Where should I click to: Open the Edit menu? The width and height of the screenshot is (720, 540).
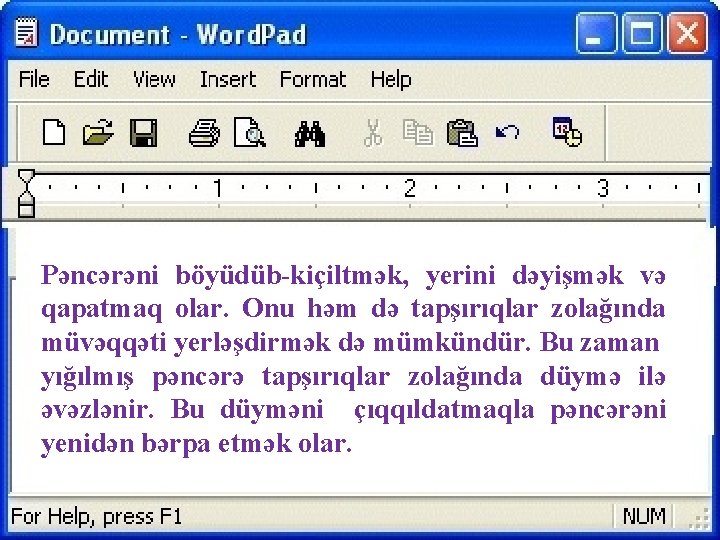[91, 79]
